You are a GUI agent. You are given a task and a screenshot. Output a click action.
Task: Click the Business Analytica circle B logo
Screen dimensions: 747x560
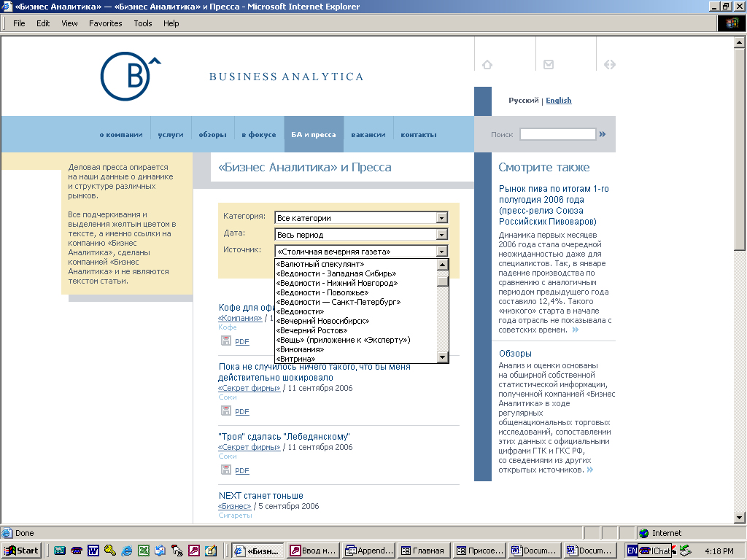coord(130,76)
